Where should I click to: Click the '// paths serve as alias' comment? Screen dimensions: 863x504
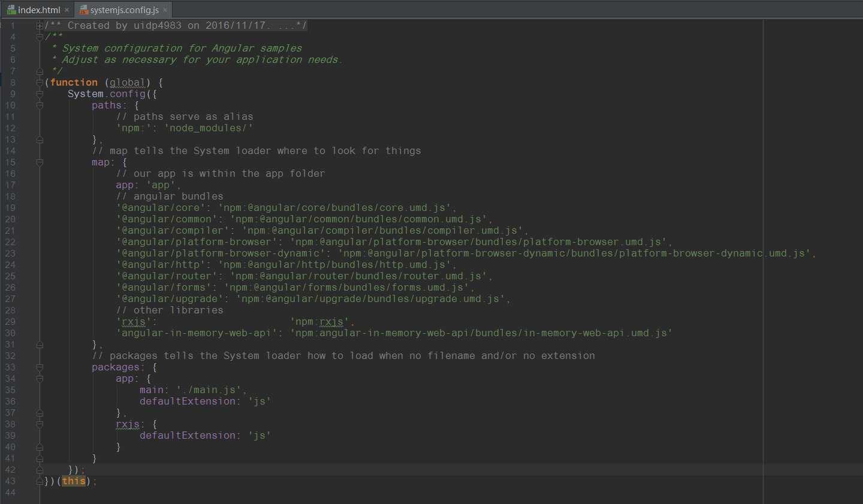(x=185, y=117)
